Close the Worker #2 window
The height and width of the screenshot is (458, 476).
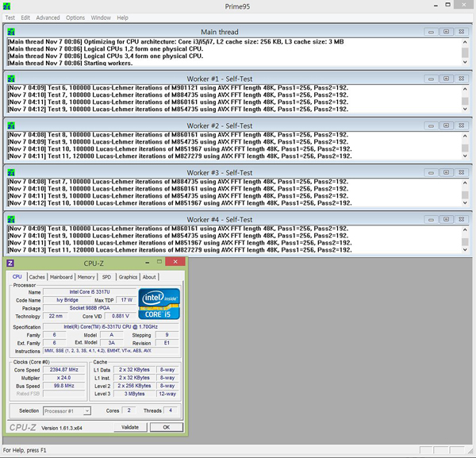tap(462, 125)
